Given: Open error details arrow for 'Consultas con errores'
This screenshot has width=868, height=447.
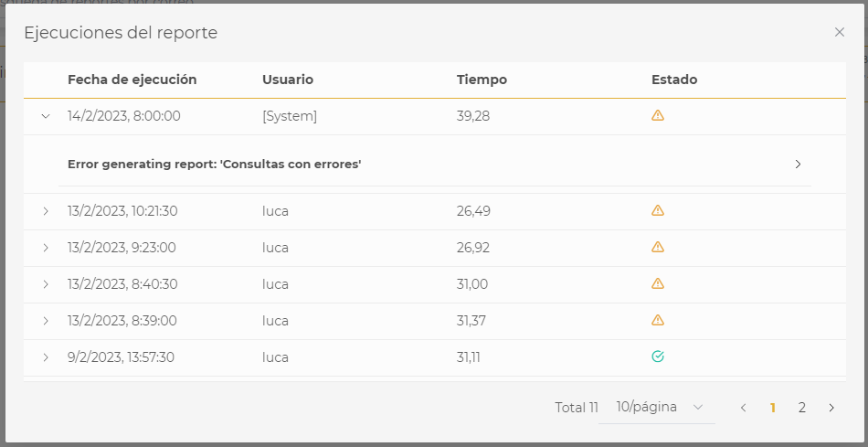Looking at the screenshot, I should click(x=798, y=165).
